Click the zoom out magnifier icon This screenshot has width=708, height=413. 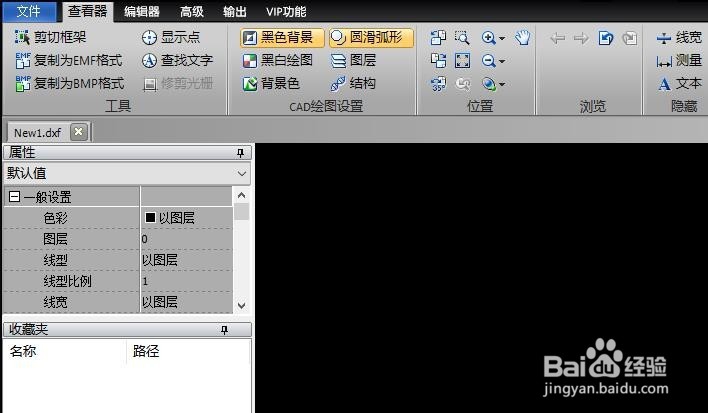(489, 60)
